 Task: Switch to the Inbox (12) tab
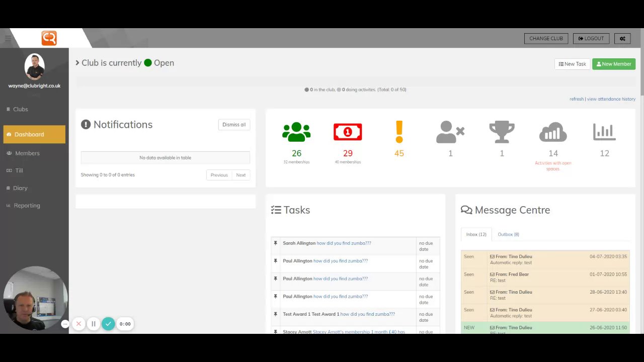[476, 234]
